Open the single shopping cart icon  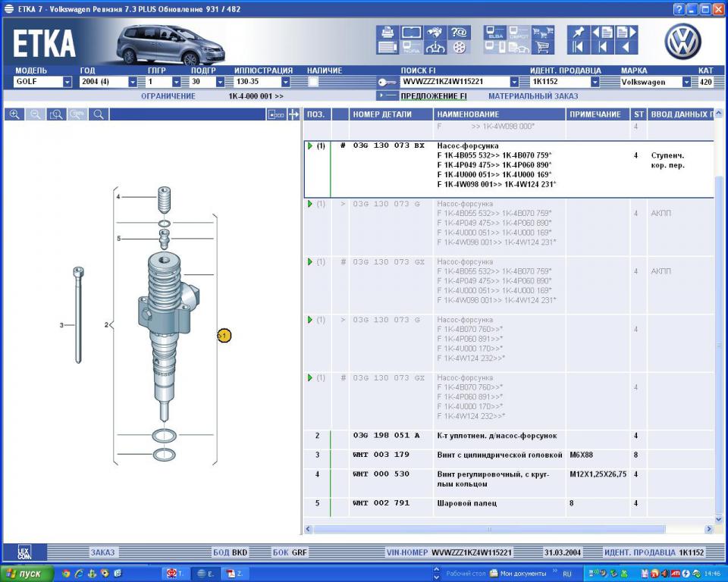[x=543, y=47]
